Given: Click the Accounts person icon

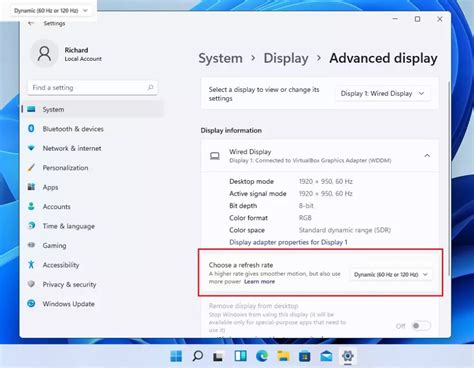Looking at the screenshot, I should click(x=31, y=206).
